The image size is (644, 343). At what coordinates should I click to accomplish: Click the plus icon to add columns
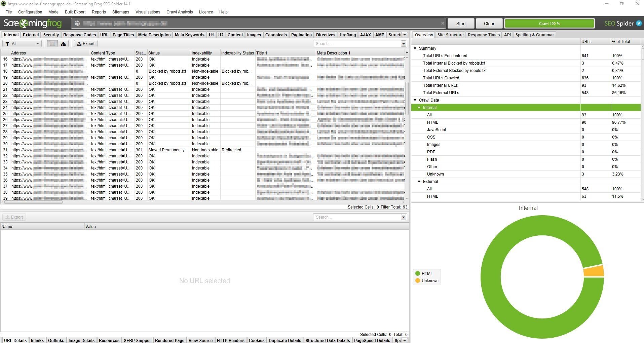coord(407,53)
